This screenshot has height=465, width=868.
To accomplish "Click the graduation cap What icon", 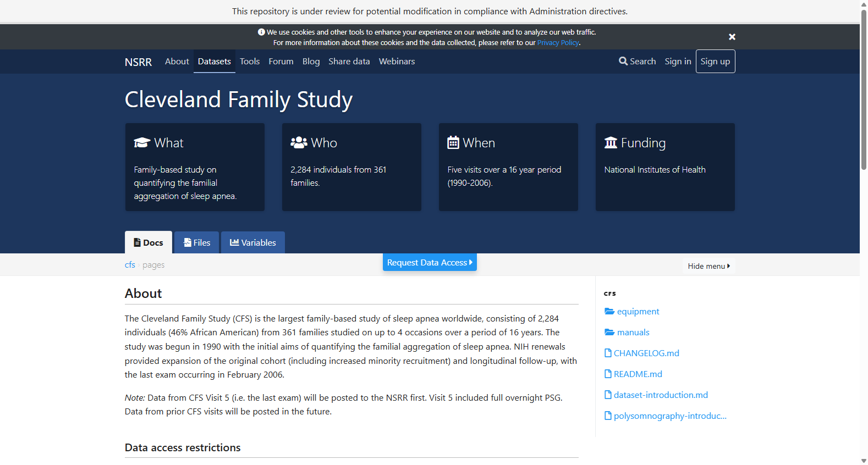I will (142, 143).
